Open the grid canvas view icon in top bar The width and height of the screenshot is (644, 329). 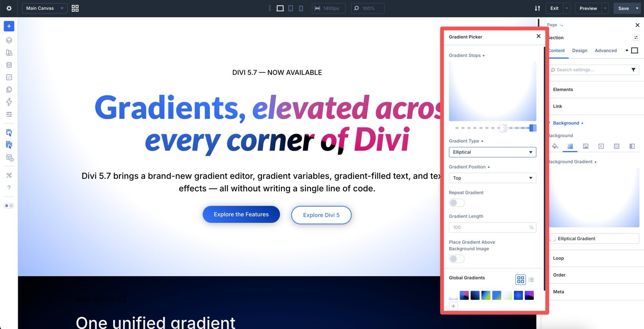pos(75,8)
